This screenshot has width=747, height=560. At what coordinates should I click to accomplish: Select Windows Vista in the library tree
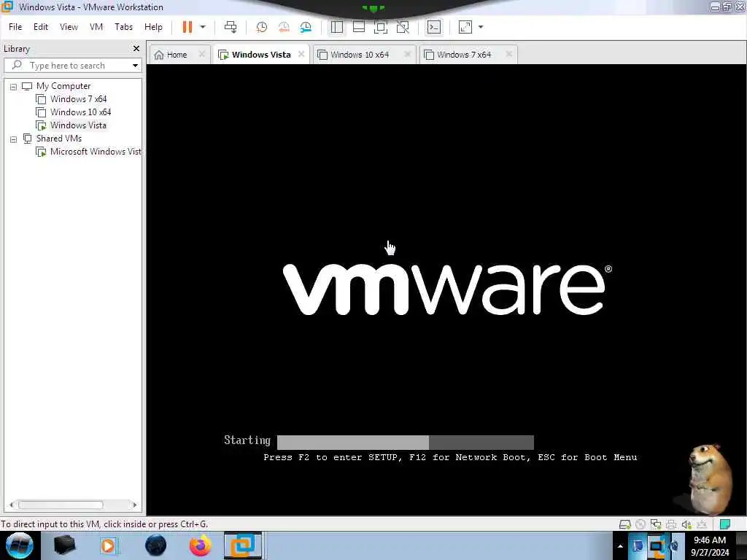(78, 125)
